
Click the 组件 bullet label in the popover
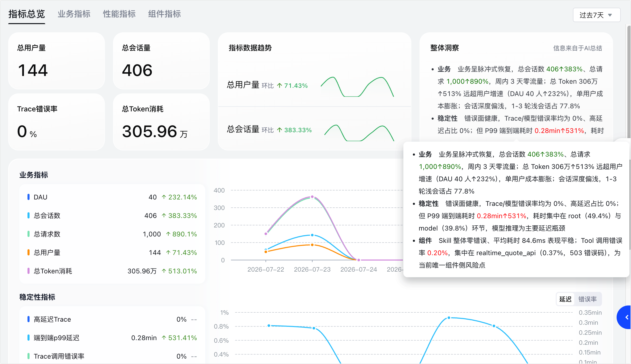tap(425, 241)
